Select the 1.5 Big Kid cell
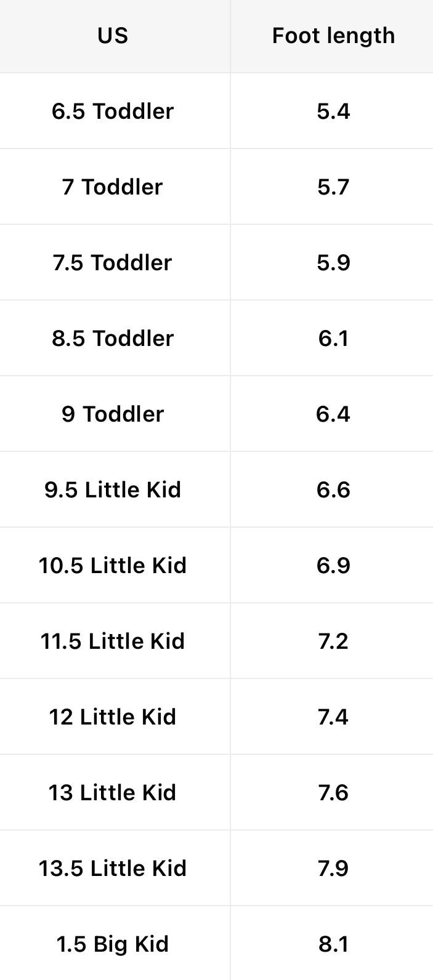The width and height of the screenshot is (433, 980). pos(113,944)
